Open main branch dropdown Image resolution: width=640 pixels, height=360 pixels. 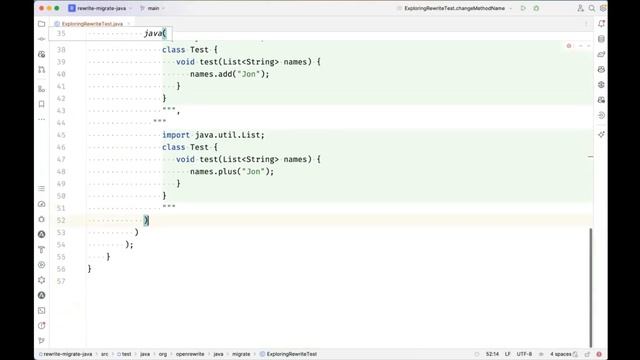coord(153,8)
